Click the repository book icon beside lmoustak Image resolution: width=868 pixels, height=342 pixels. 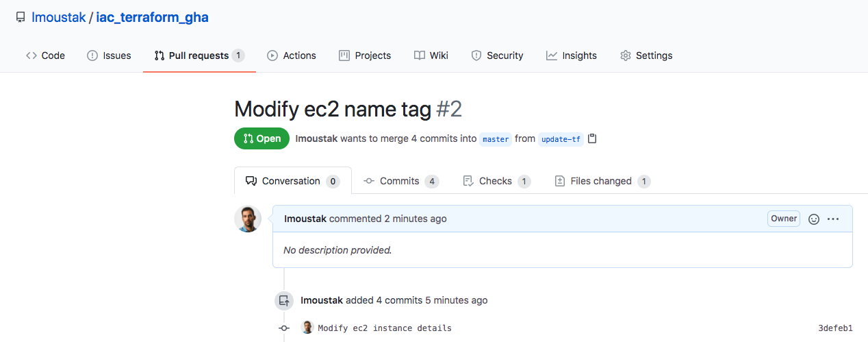click(x=21, y=18)
